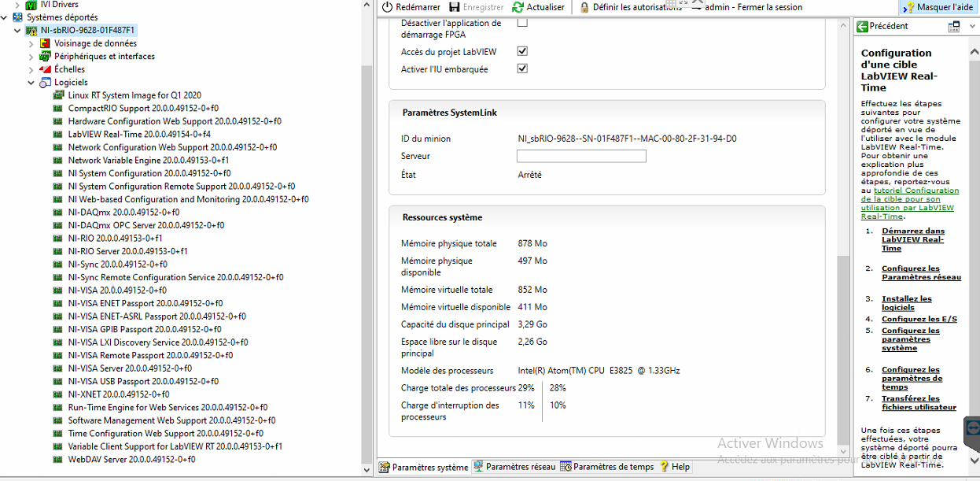Click the Échelles ruler icon
The image size is (980, 481).
tap(46, 69)
